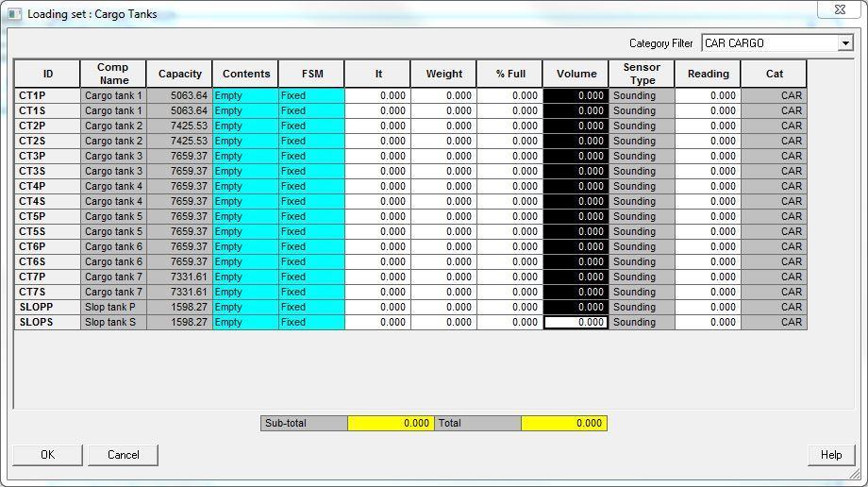Screen dimensions: 868x487
Task: Click the Slop tank P name cell
Action: click(113, 307)
